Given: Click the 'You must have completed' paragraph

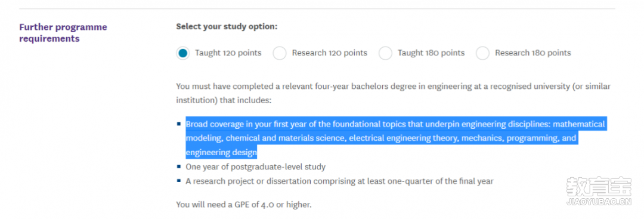Looking at the screenshot, I should point(394,93).
